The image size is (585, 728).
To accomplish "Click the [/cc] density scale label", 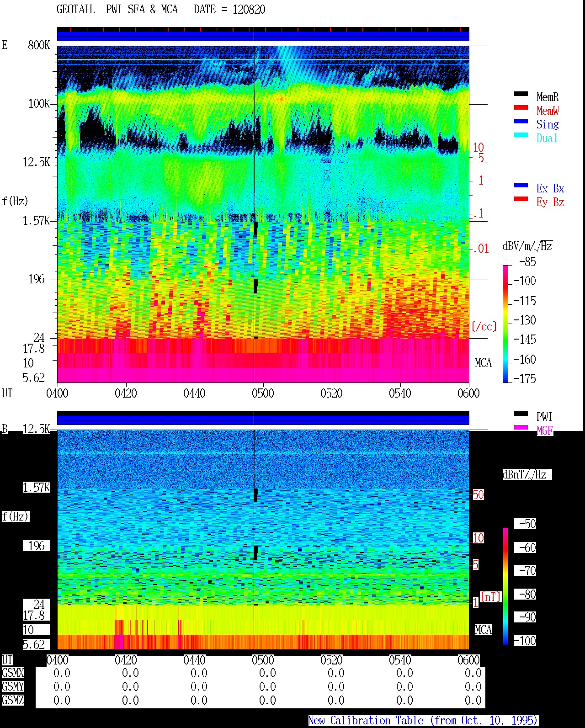I will coord(484,326).
